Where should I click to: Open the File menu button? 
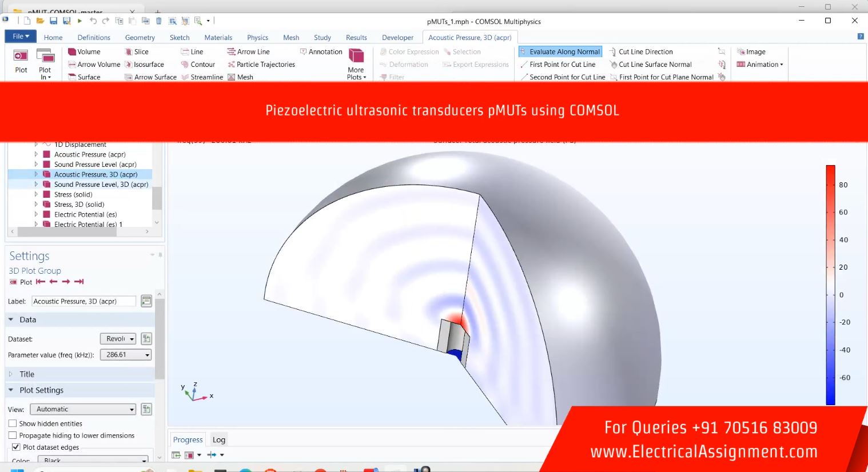[x=21, y=37]
